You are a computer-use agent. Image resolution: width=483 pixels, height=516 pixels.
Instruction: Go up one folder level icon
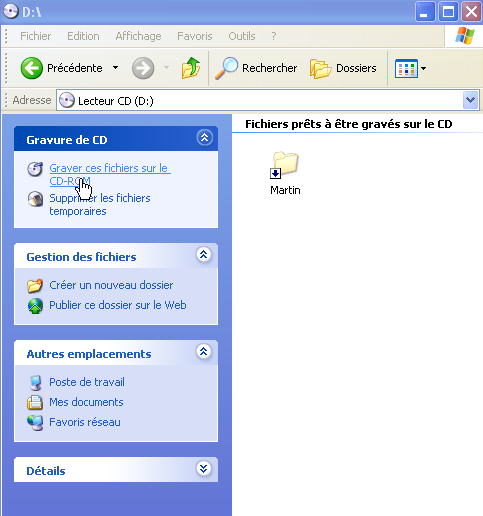191,68
